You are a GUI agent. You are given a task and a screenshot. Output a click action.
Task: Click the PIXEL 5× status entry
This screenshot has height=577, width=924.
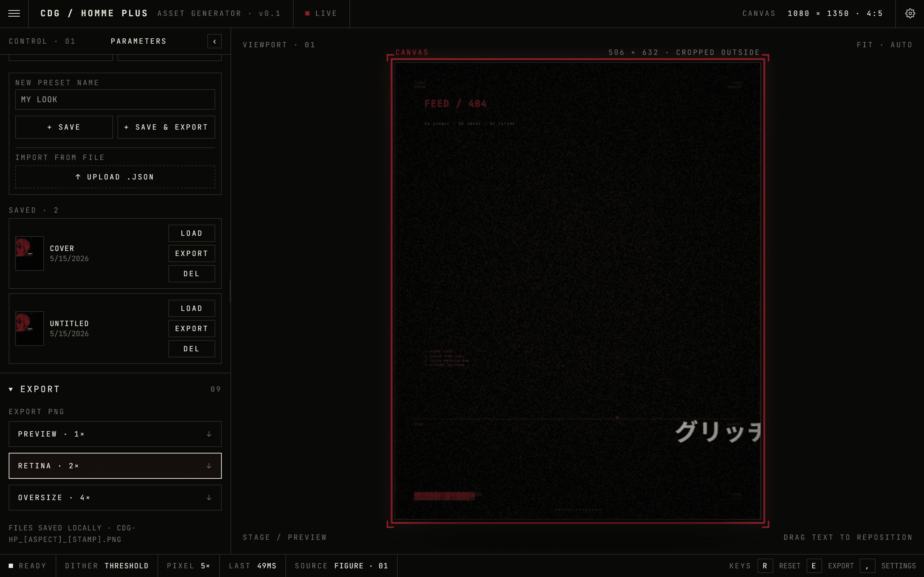[189, 565]
